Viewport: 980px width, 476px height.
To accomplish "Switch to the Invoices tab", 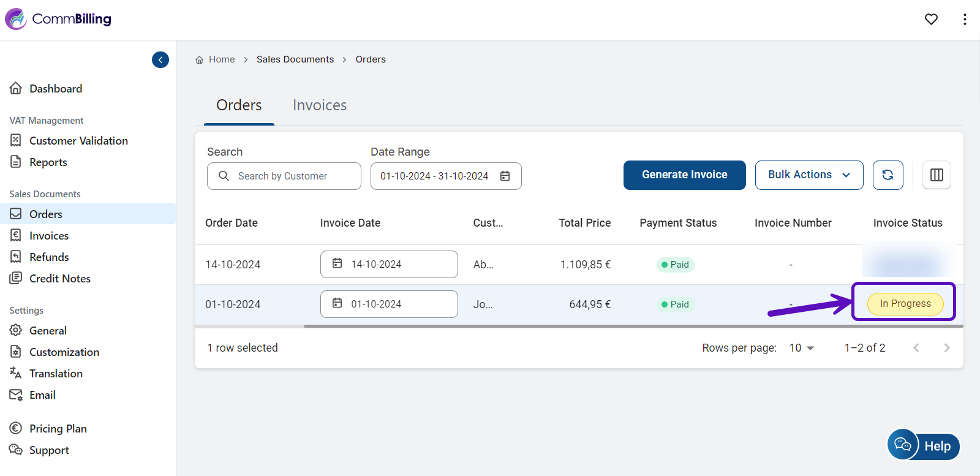I will 319,105.
